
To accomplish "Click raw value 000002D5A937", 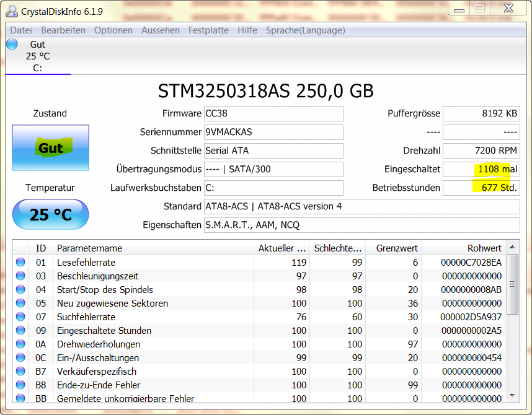I will (x=471, y=317).
